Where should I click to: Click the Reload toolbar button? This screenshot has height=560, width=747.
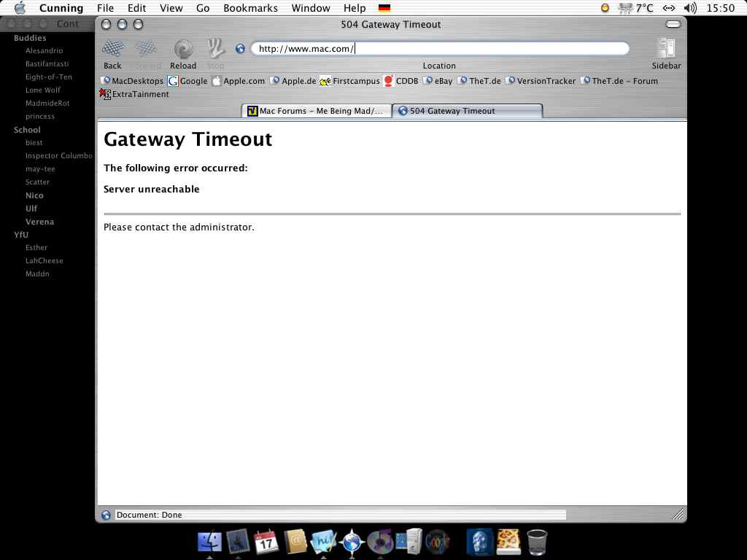183,54
